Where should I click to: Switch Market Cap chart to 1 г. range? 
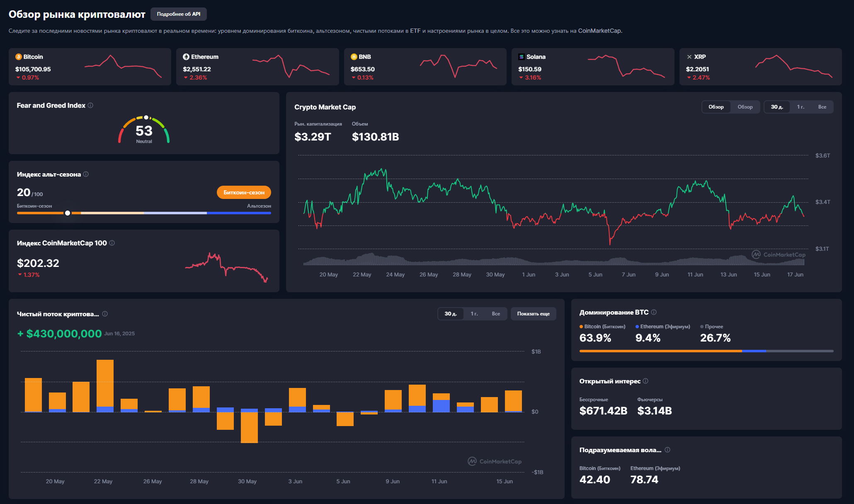pos(801,107)
